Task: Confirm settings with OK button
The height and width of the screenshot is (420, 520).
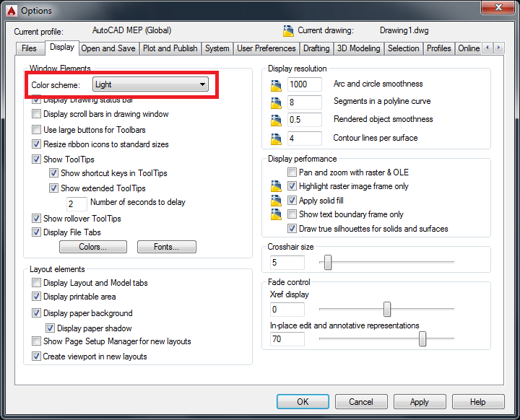Action: coord(303,402)
